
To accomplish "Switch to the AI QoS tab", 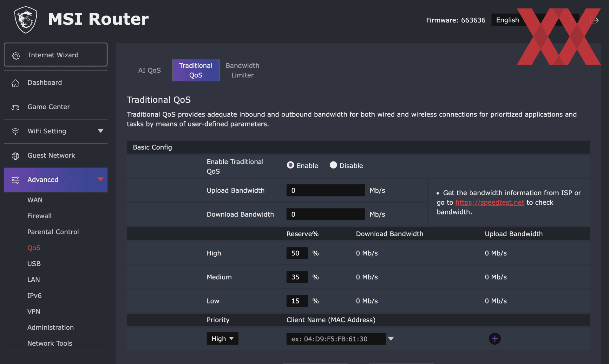I will pyautogui.click(x=149, y=70).
